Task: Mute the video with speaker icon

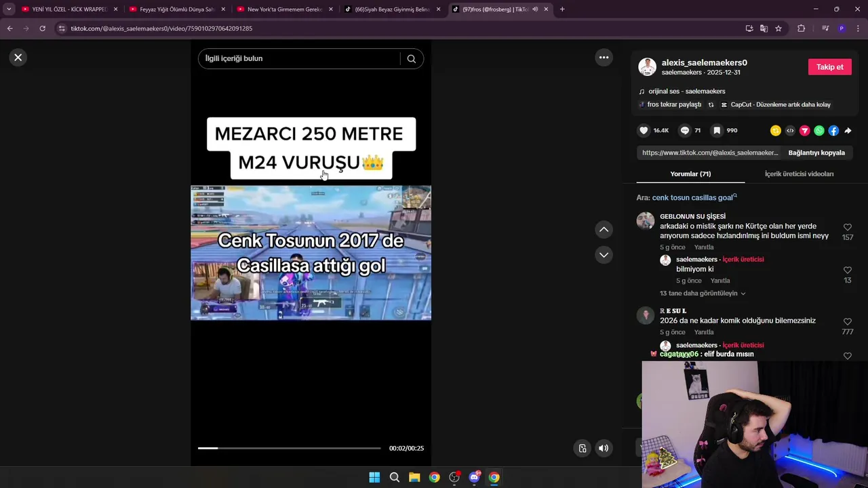Action: (604, 448)
